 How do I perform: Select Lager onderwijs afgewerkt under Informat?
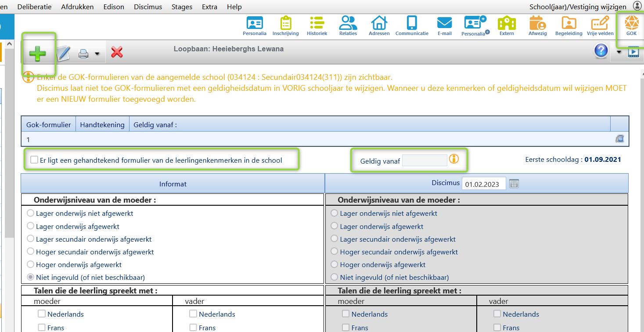click(x=31, y=226)
